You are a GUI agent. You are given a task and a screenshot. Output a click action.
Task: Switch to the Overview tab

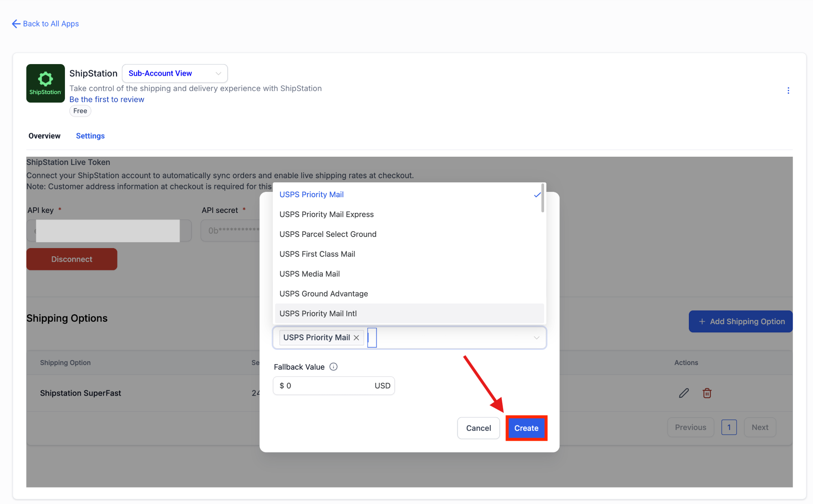pyautogui.click(x=44, y=136)
